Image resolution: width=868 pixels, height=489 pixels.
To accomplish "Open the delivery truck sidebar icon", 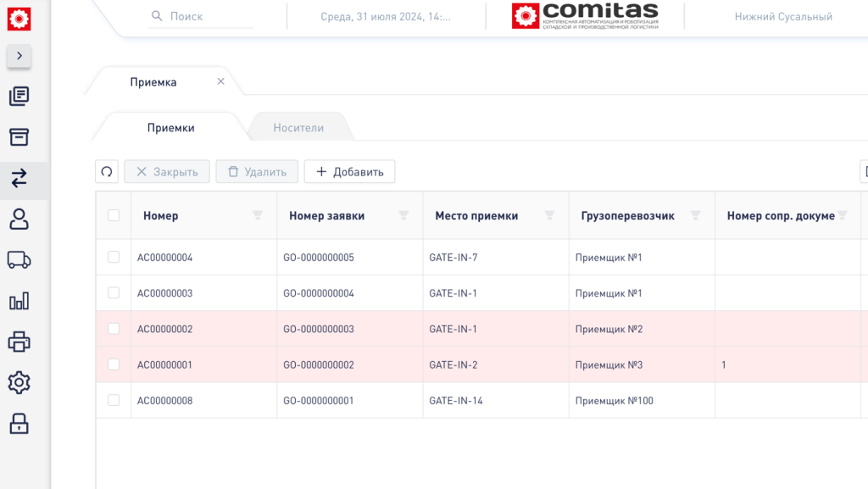I will [19, 260].
